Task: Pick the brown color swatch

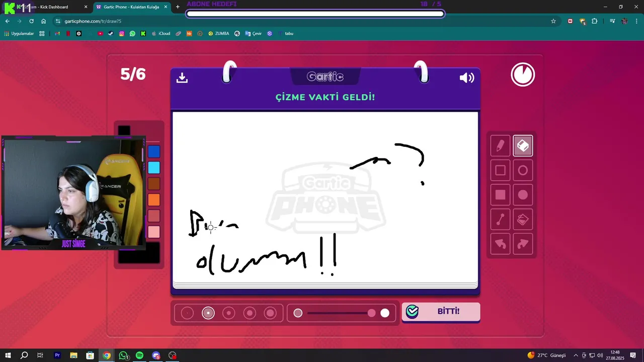Action: pos(154,184)
